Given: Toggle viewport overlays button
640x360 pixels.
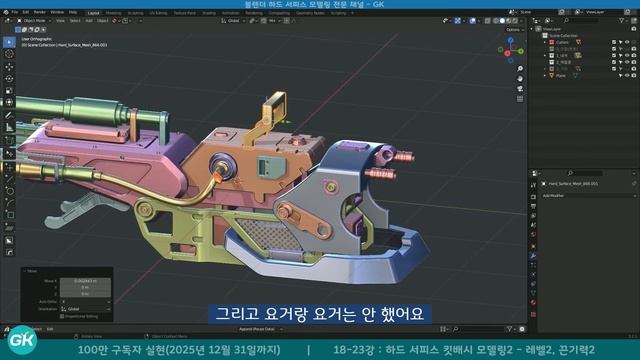Looking at the screenshot, I should click(473, 21).
